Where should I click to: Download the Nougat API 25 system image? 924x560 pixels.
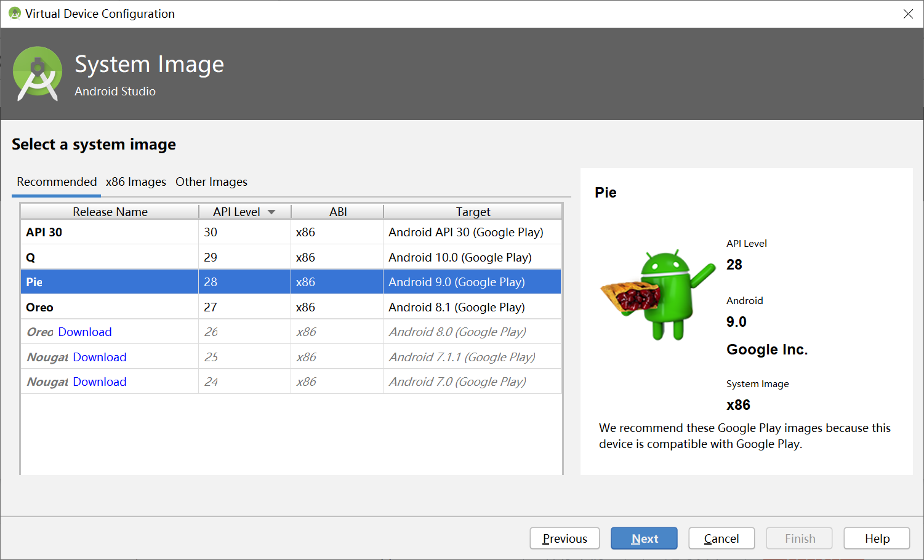99,356
